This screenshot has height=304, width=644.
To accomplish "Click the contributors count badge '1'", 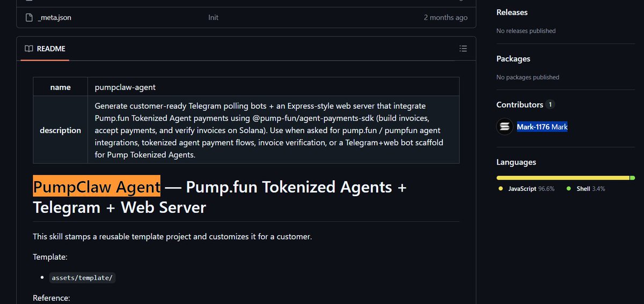I will coord(550,105).
